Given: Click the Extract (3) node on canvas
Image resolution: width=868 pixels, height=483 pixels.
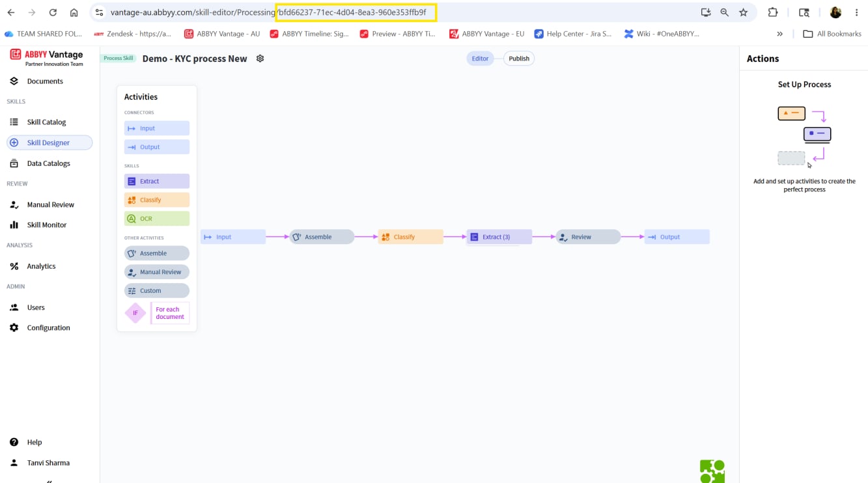Looking at the screenshot, I should pyautogui.click(x=499, y=237).
